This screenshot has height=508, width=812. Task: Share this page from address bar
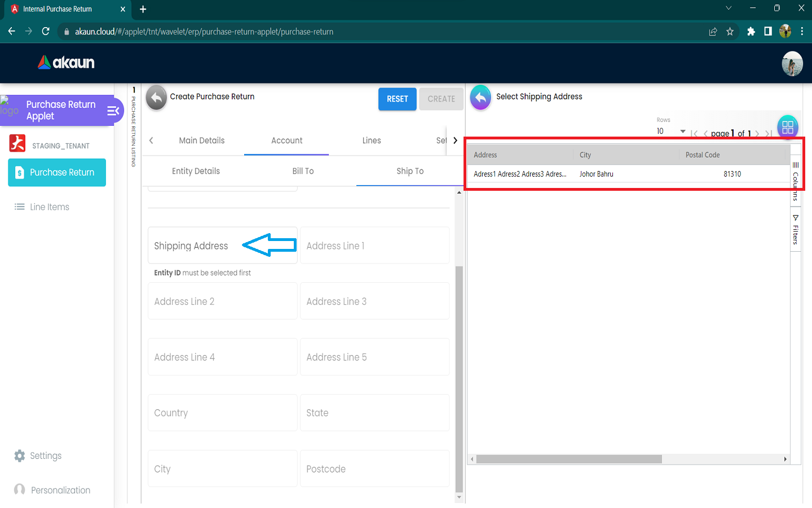(713, 32)
